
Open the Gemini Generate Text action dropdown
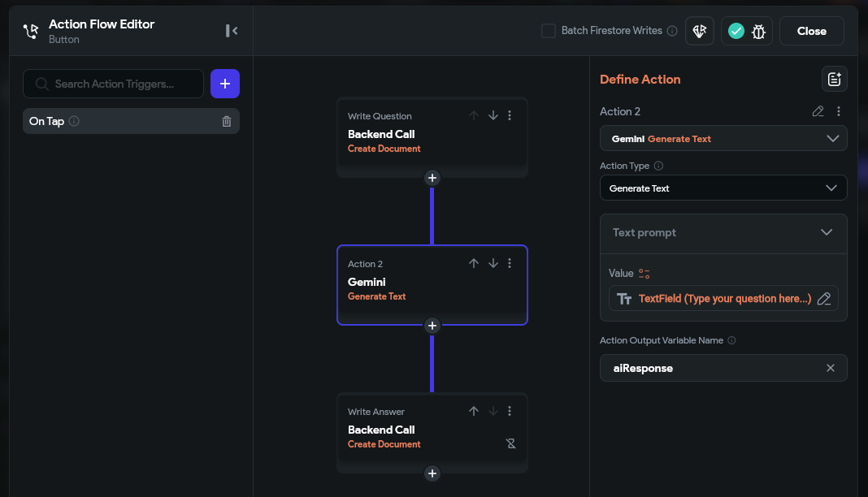coord(723,139)
